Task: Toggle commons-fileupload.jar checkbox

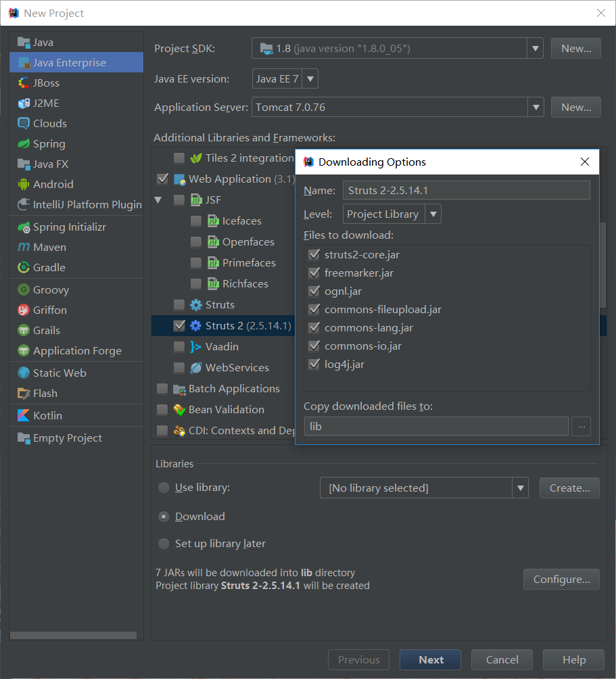Action: (314, 309)
